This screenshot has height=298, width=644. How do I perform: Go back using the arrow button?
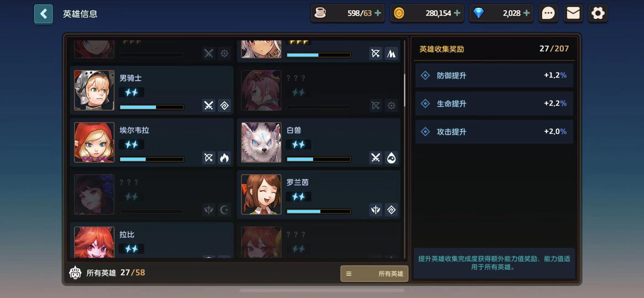43,14
